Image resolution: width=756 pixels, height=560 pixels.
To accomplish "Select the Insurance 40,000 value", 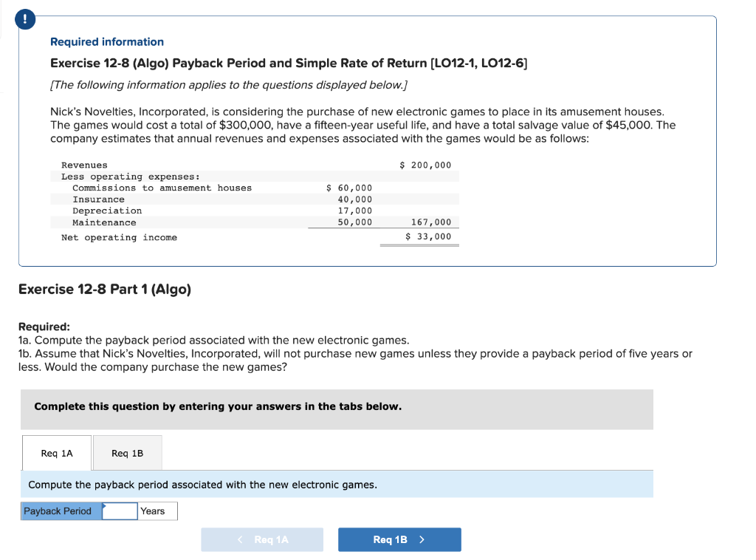I will pos(355,199).
